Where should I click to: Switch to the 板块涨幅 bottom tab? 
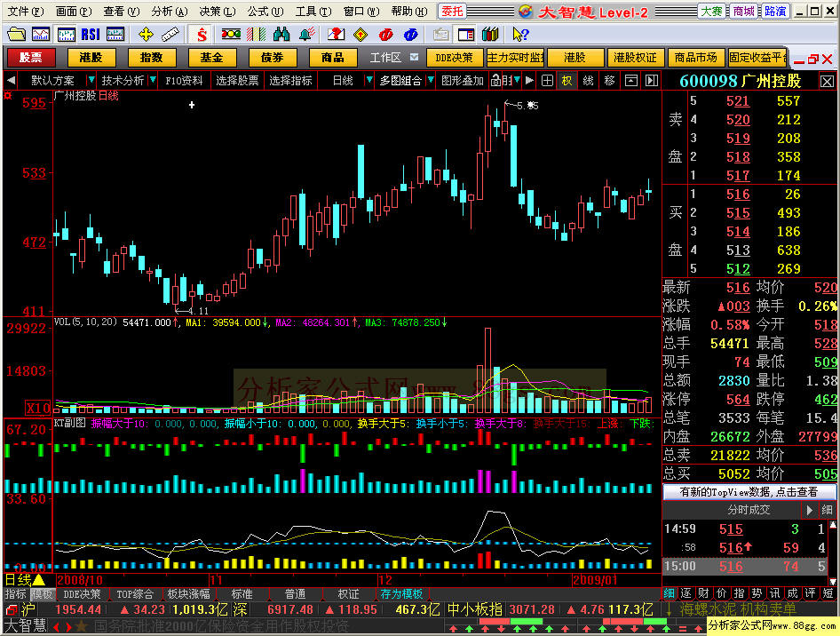pos(188,593)
